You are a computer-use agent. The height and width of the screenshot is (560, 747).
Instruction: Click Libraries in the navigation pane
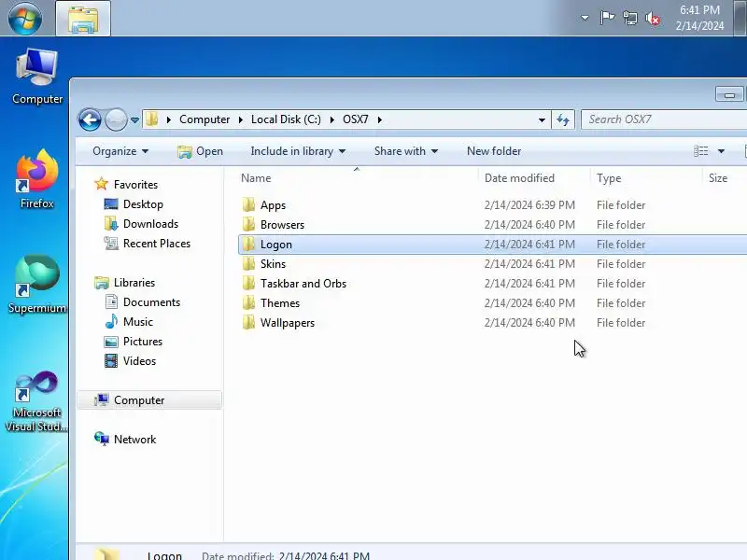point(134,283)
